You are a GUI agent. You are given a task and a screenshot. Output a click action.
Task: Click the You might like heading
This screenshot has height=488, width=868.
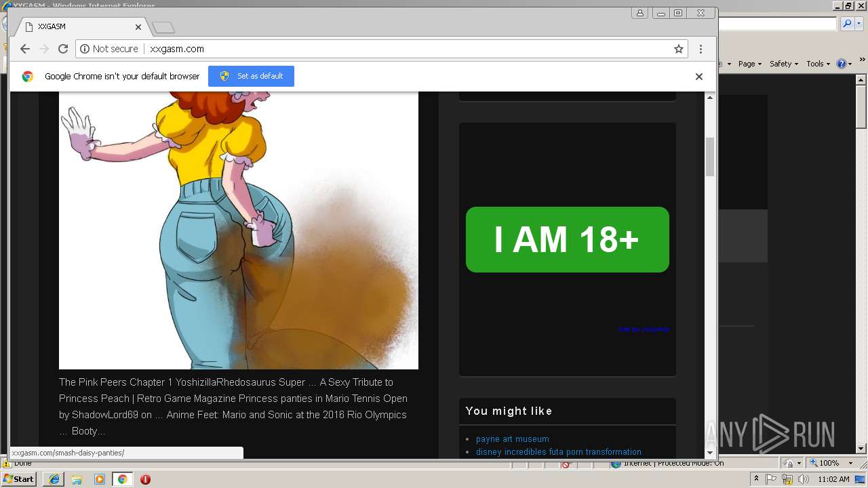click(x=509, y=411)
